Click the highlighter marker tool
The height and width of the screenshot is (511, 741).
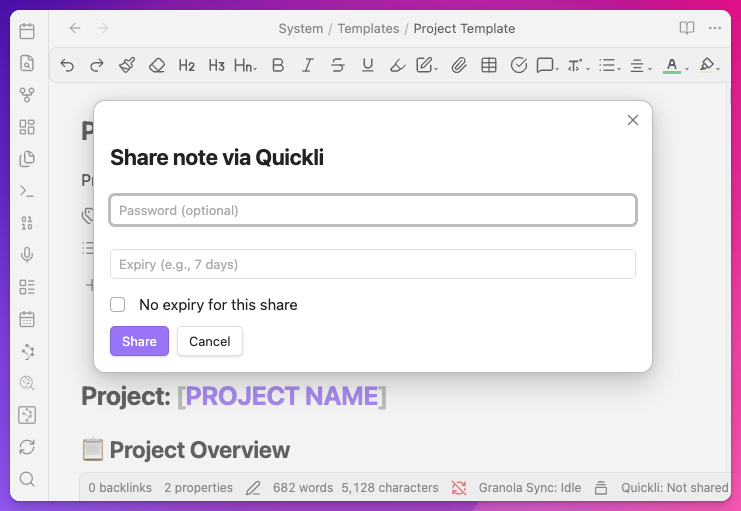pyautogui.click(x=397, y=65)
